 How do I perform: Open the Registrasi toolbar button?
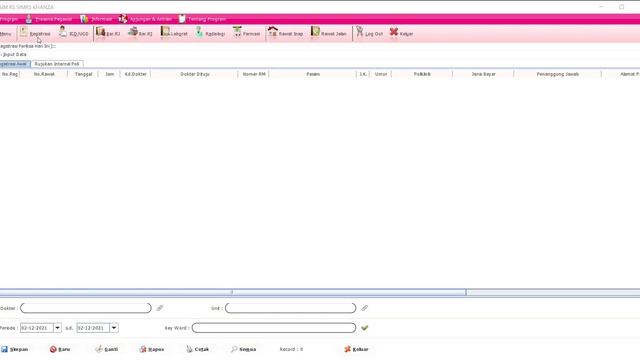35,33
